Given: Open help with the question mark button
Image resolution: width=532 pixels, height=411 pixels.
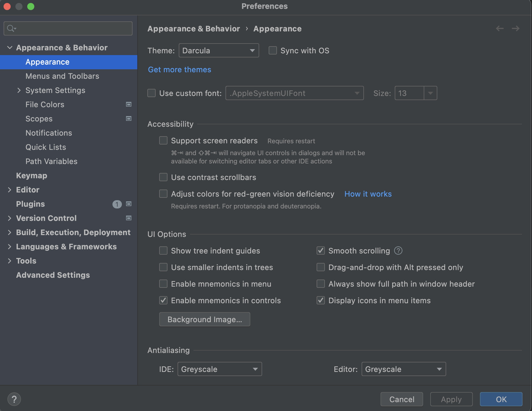Looking at the screenshot, I should [x=14, y=399].
